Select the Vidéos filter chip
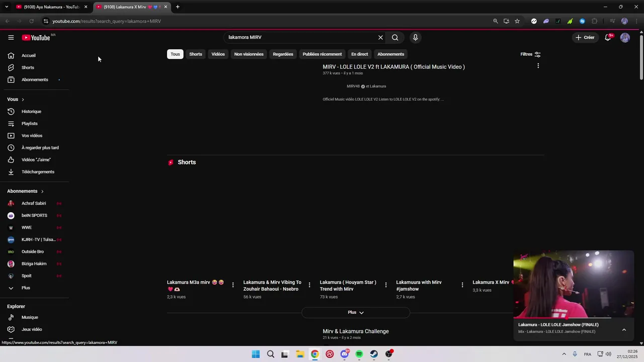 [x=218, y=54]
